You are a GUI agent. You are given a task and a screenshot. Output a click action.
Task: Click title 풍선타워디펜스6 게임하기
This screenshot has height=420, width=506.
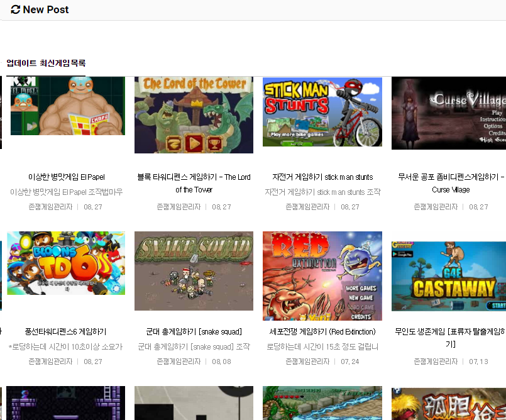tap(65, 331)
